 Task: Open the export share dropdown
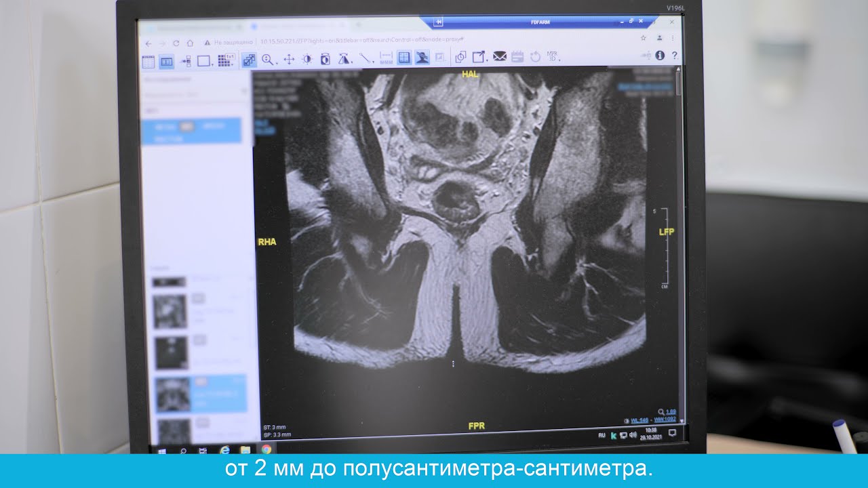480,57
